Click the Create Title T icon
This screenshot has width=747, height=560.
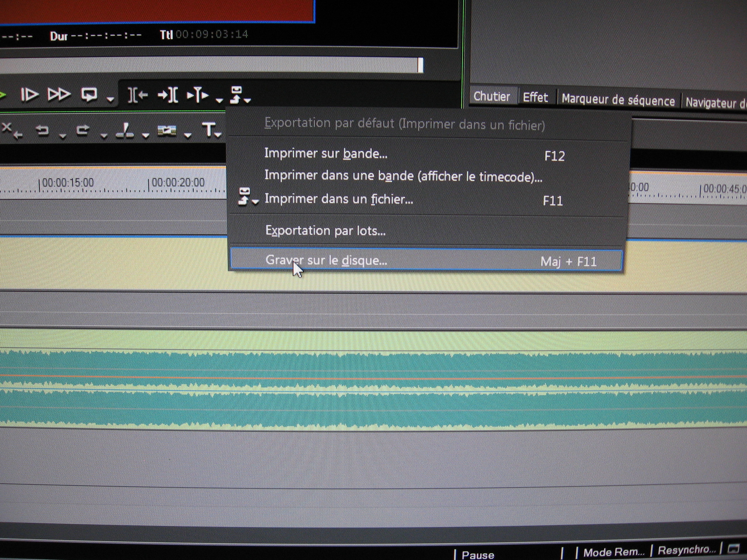pos(208,130)
